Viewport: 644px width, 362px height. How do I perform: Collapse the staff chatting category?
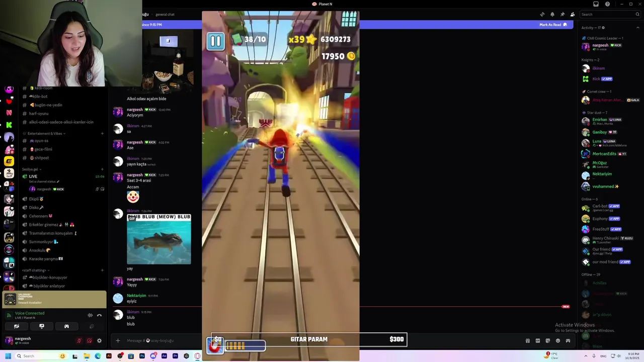point(35,270)
